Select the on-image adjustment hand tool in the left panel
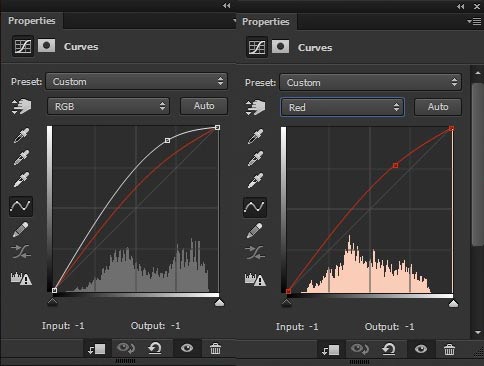 pos(21,107)
